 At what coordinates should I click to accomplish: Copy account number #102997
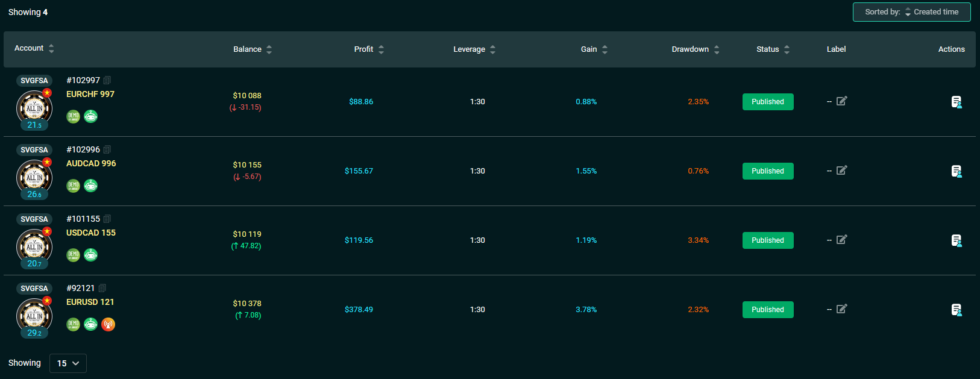click(x=107, y=80)
